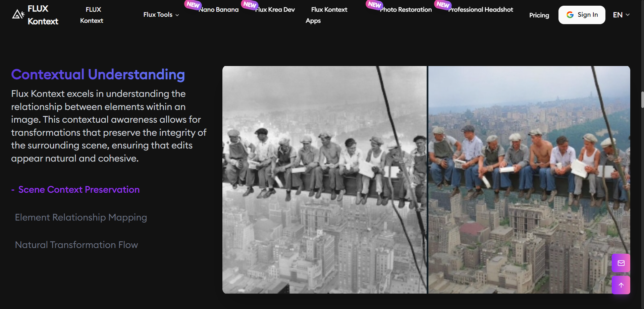The width and height of the screenshot is (644, 309).
Task: Click the black-and-white original photo
Action: (x=324, y=180)
